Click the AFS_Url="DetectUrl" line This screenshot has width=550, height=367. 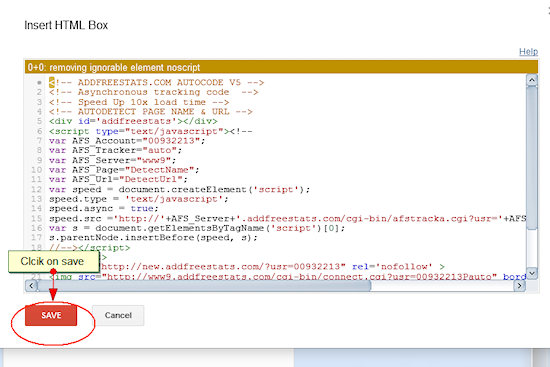coord(118,179)
